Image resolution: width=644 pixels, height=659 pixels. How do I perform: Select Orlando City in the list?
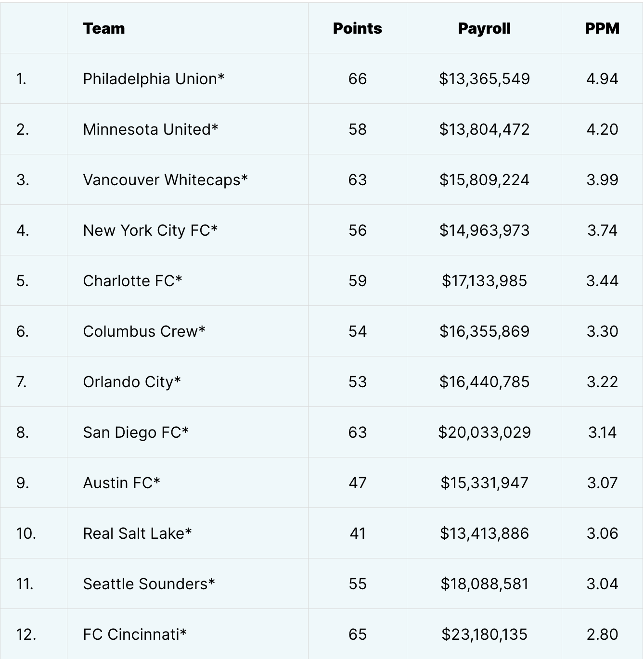132,382
